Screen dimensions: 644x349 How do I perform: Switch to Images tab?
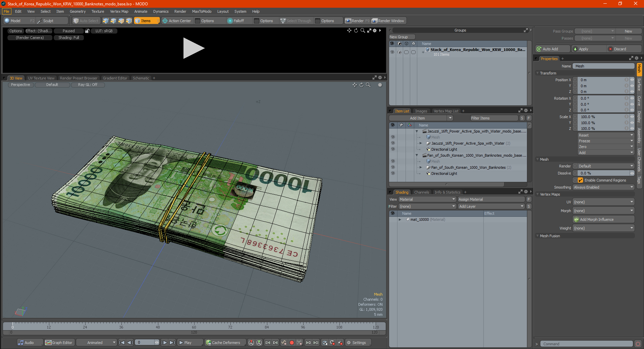(421, 111)
